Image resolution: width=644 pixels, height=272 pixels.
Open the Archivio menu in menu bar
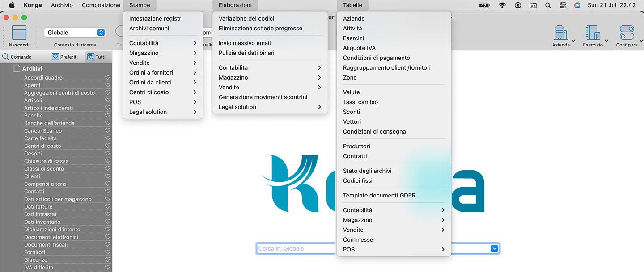click(62, 5)
